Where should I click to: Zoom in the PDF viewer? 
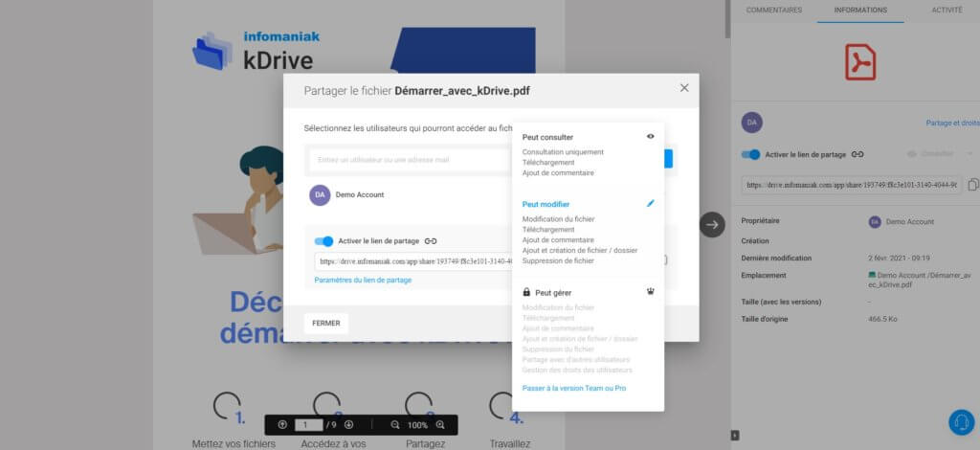(440, 424)
